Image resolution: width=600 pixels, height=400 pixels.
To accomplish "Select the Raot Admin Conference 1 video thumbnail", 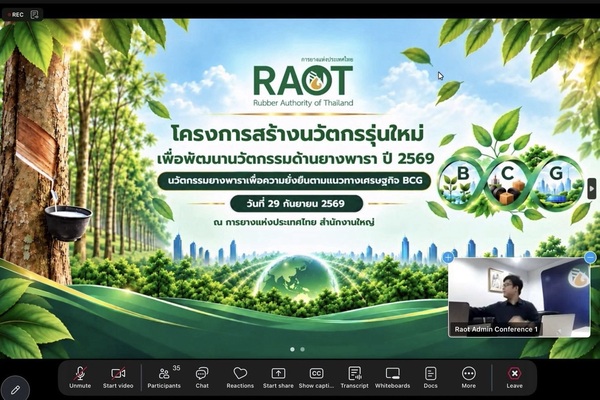I will 519,297.
